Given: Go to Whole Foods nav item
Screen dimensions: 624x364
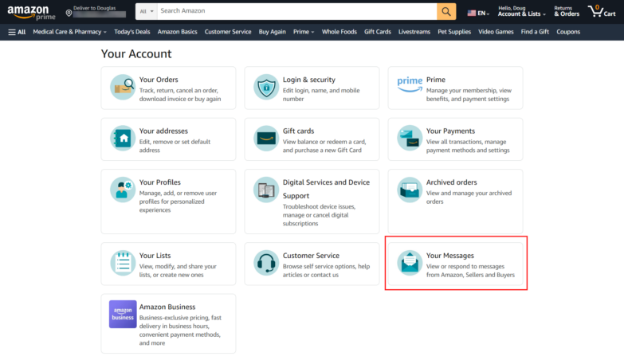Looking at the screenshot, I should pyautogui.click(x=339, y=32).
